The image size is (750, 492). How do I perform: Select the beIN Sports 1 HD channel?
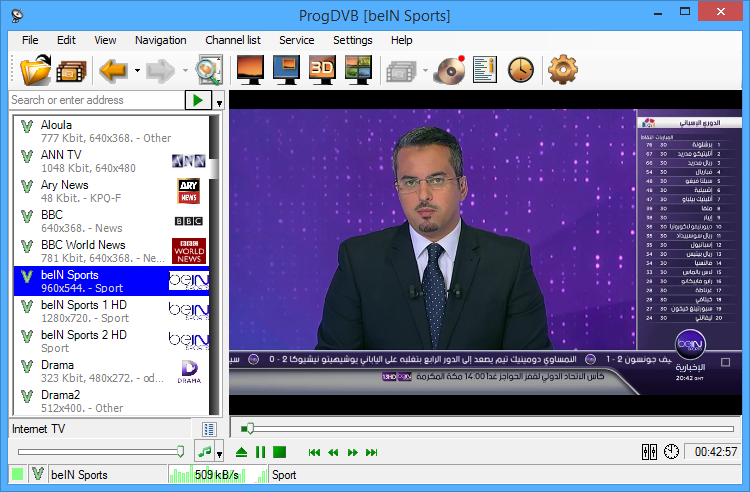pos(111,311)
